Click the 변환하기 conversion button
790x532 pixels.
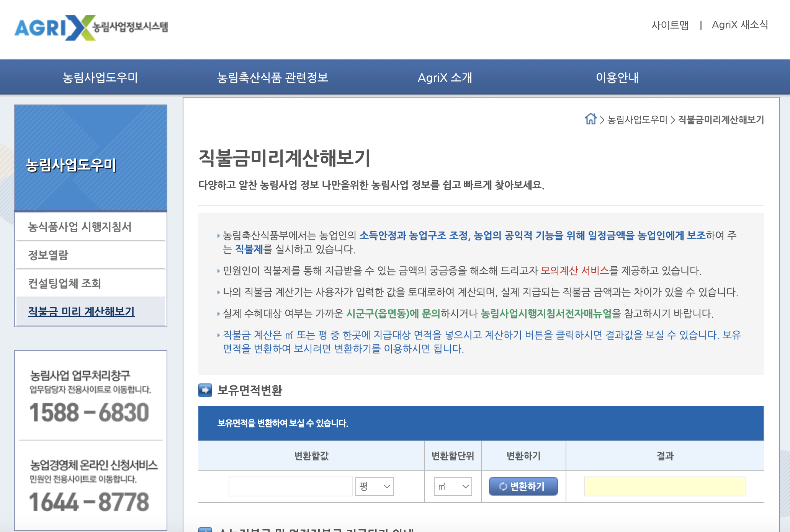(x=523, y=486)
